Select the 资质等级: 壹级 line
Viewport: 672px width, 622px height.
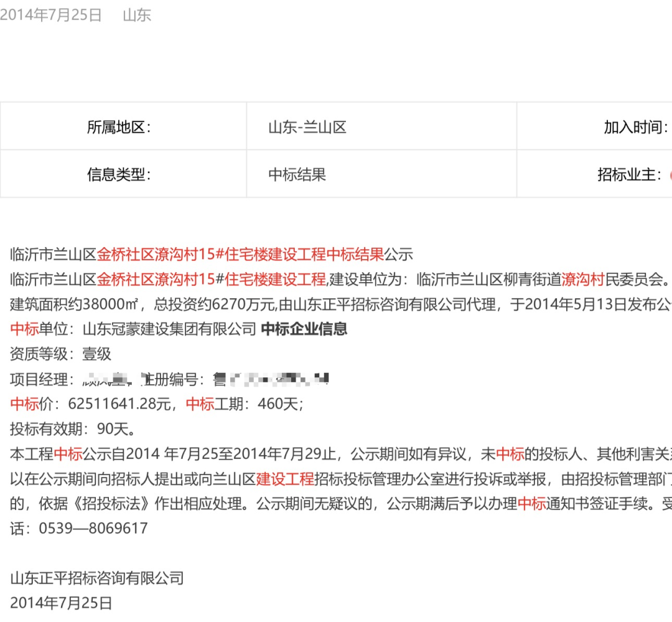(60, 354)
